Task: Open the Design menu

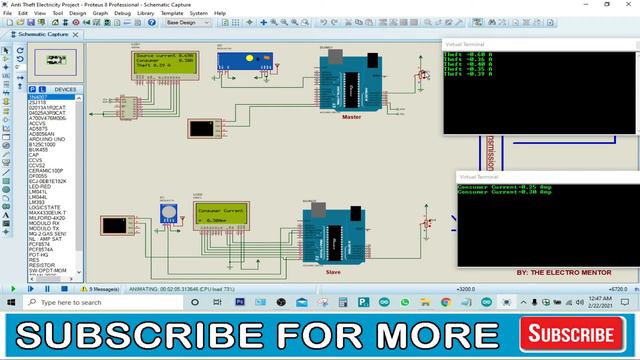Action: tap(78, 13)
